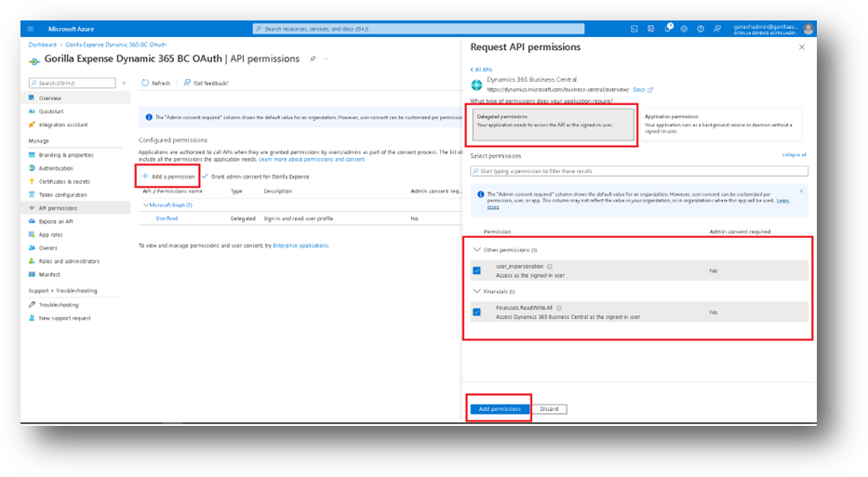
Task: Open the notifications bell
Action: tap(668, 28)
